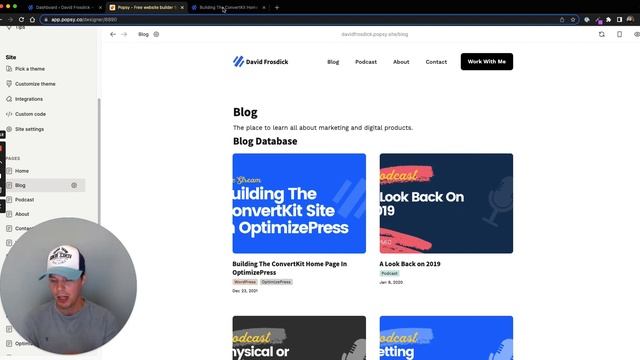
Task: Click the Pick a theme icon
Action: [x=9, y=69]
